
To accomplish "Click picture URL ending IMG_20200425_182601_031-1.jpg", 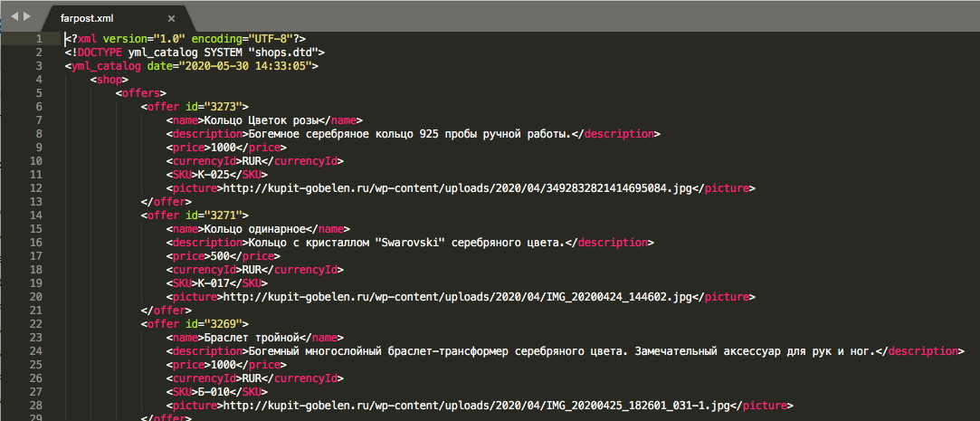I will tap(477, 406).
